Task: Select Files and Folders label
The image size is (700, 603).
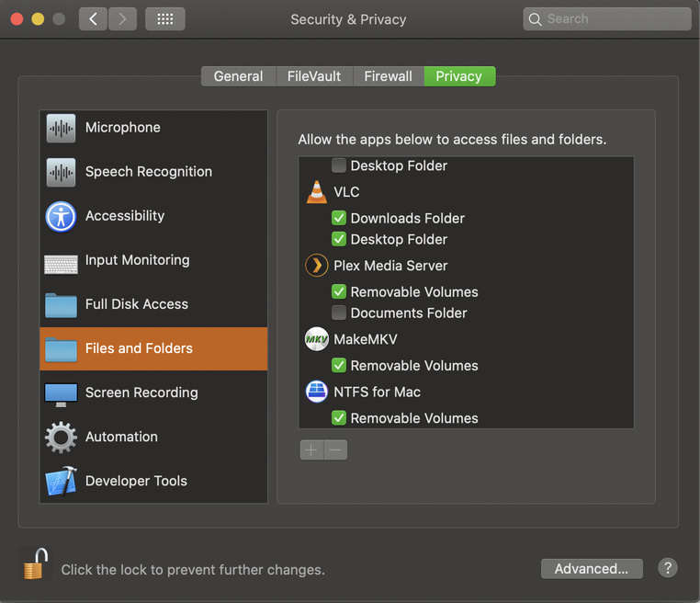Action: [139, 348]
